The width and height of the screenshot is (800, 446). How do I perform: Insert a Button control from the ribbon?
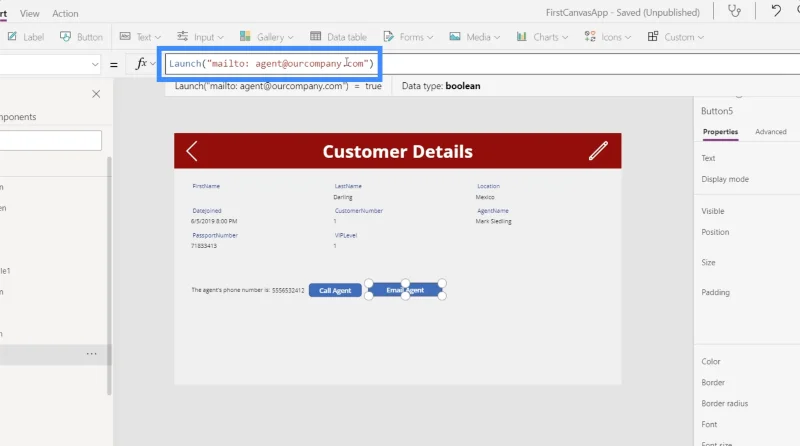point(81,37)
